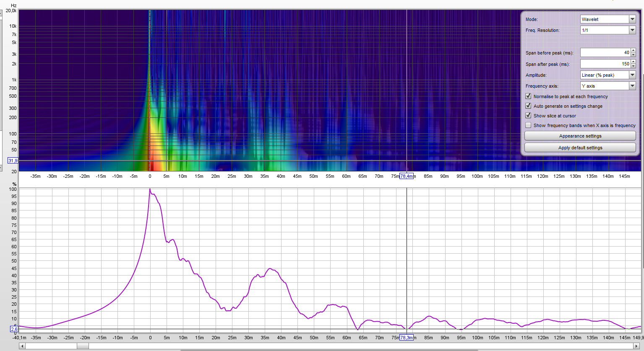Toggle Normalise to peak at each frequency
644x351 pixels.
[528, 96]
